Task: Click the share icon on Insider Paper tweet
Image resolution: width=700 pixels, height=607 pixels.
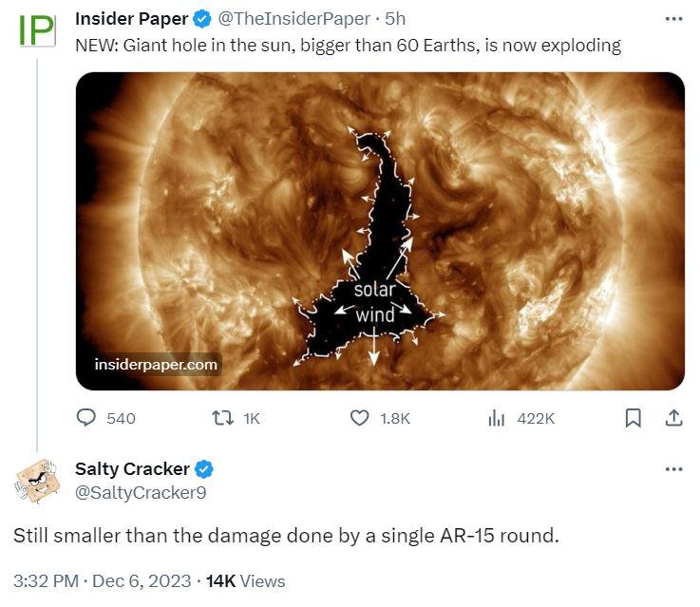Action: 673,418
